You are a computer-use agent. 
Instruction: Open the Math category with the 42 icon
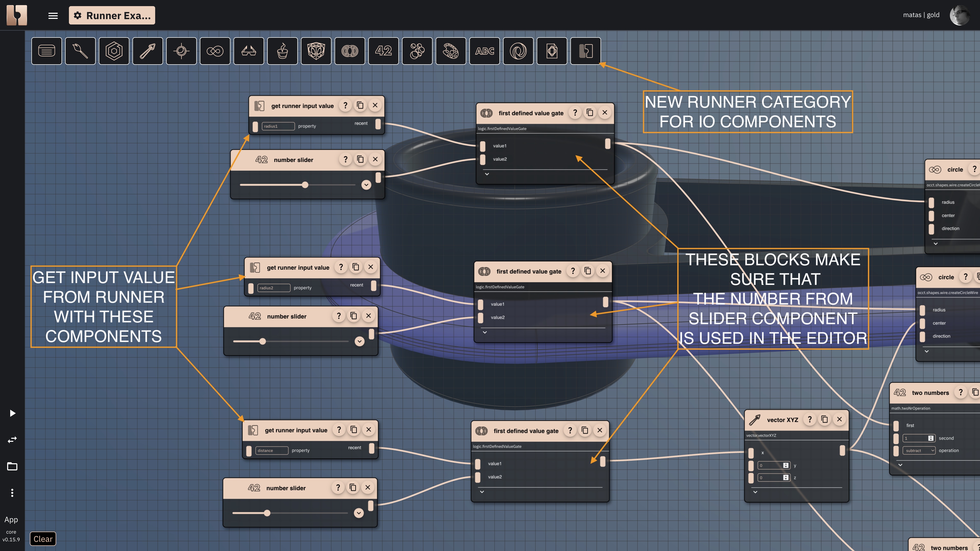tap(383, 51)
